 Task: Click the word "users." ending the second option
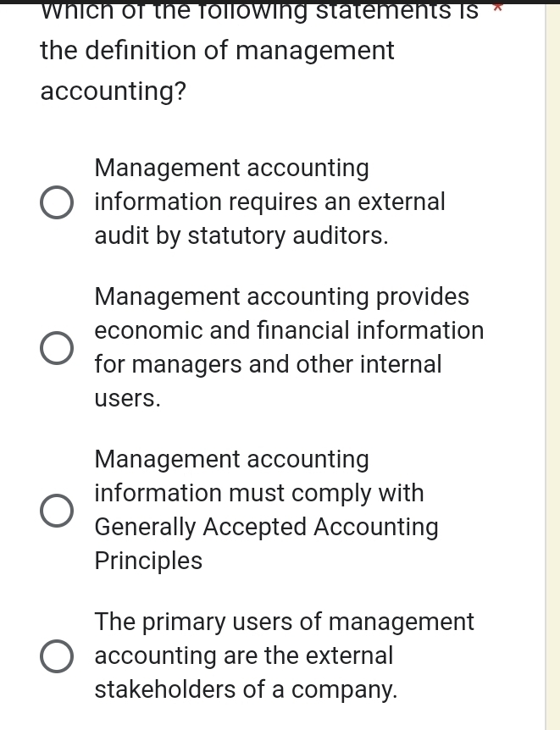(x=127, y=398)
